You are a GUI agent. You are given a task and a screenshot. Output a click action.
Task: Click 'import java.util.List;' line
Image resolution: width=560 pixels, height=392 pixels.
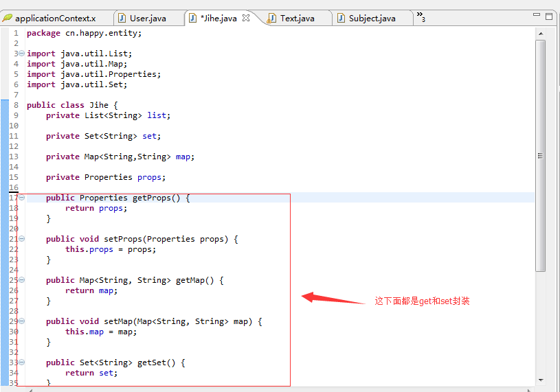point(79,54)
